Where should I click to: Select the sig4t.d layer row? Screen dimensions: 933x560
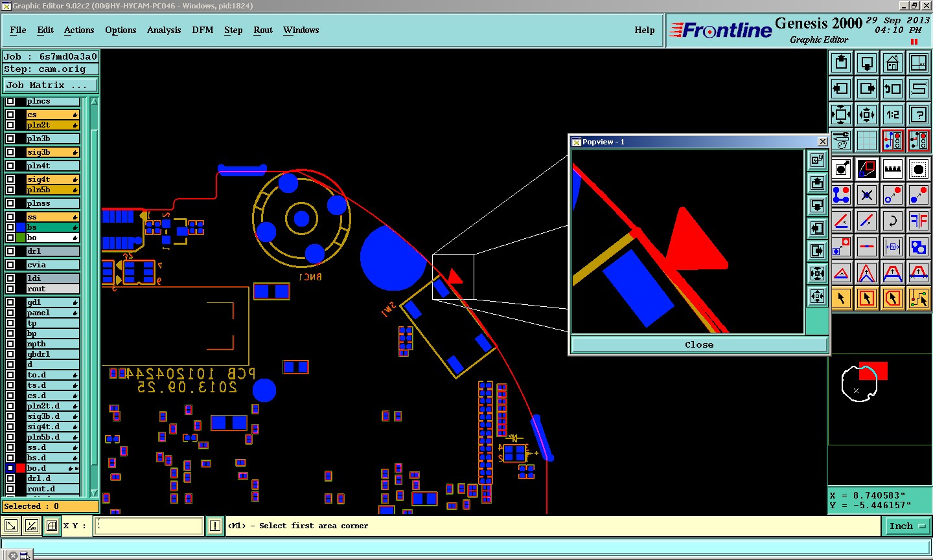pos(53,427)
